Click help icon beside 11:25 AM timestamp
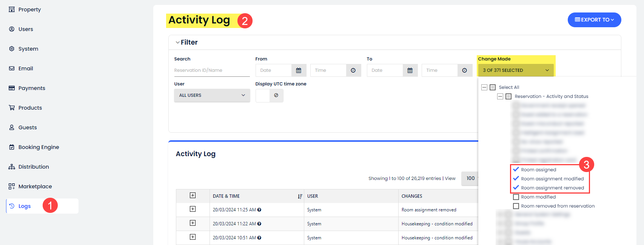Screen dimensions: 644x245 pyautogui.click(x=259, y=210)
